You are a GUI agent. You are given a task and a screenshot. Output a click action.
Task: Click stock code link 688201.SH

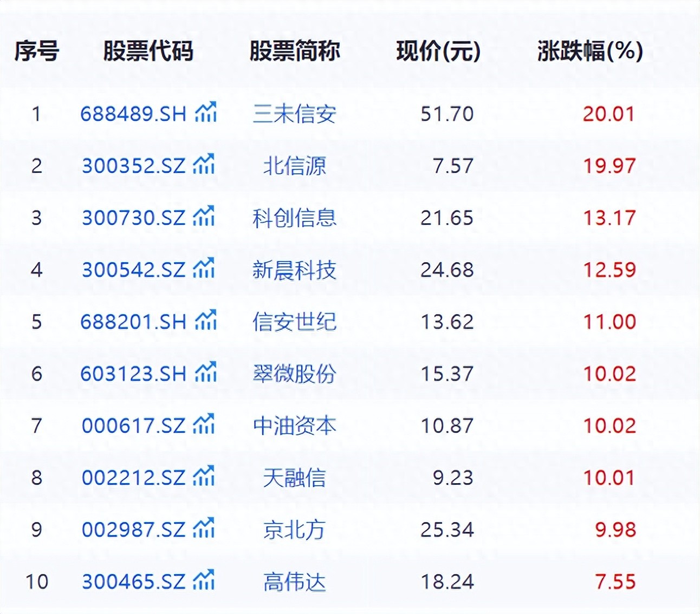coord(133,322)
